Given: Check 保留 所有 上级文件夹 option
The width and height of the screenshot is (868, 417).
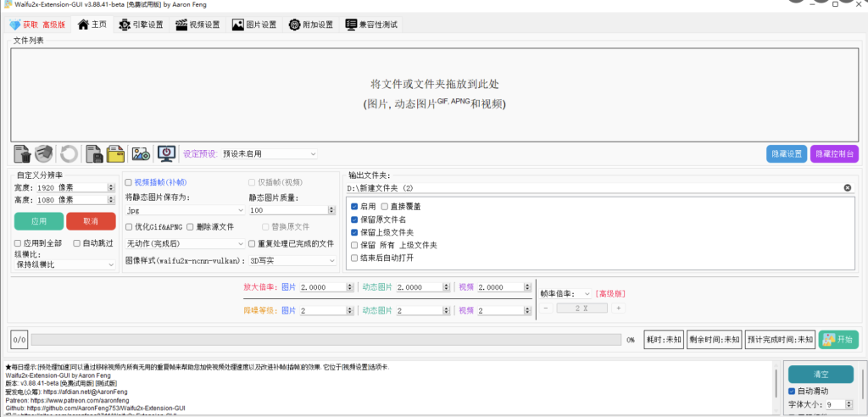Looking at the screenshot, I should tap(354, 245).
